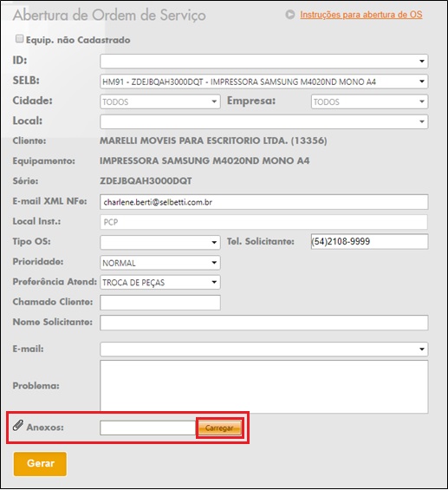
Task: Click the paperclip icon next to Anexos
Action: (x=18, y=426)
